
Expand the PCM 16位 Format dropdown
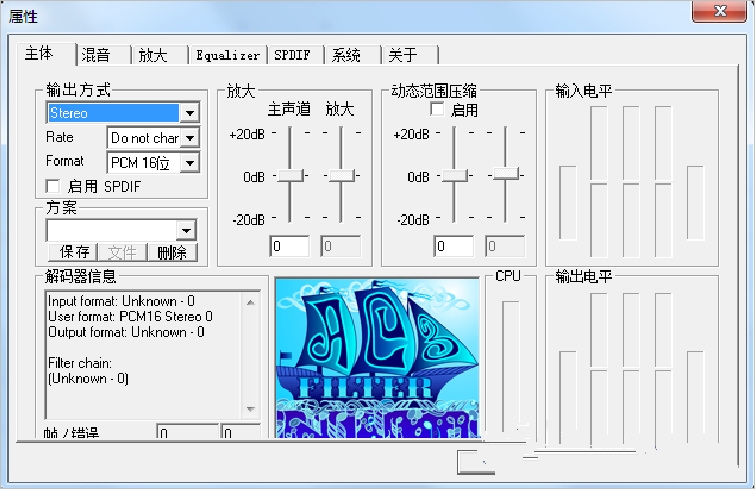[190, 163]
